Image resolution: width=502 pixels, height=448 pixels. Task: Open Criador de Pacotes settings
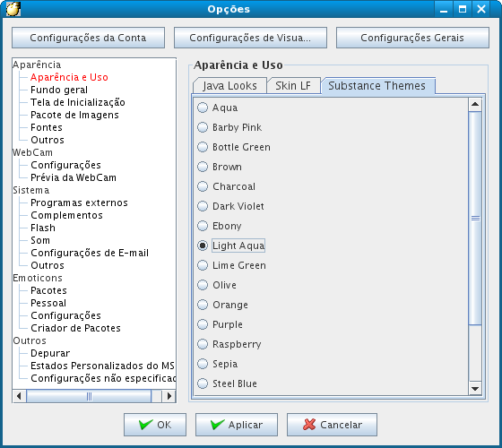click(75, 328)
